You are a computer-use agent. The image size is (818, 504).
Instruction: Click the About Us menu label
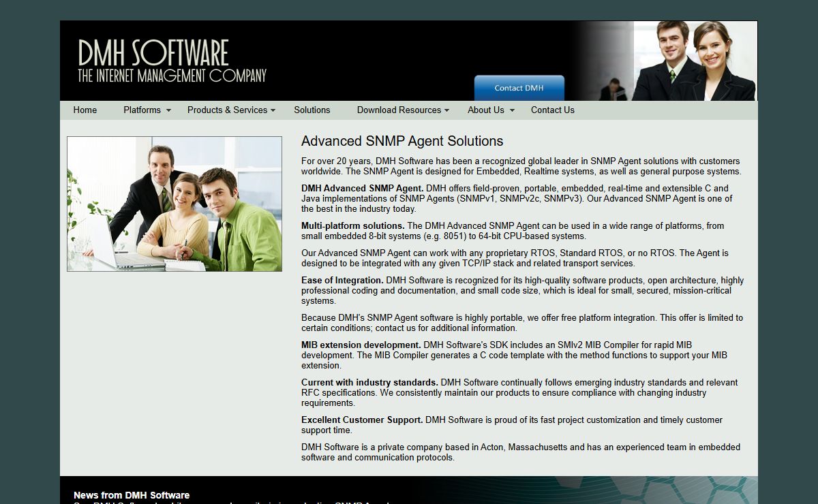[485, 110]
